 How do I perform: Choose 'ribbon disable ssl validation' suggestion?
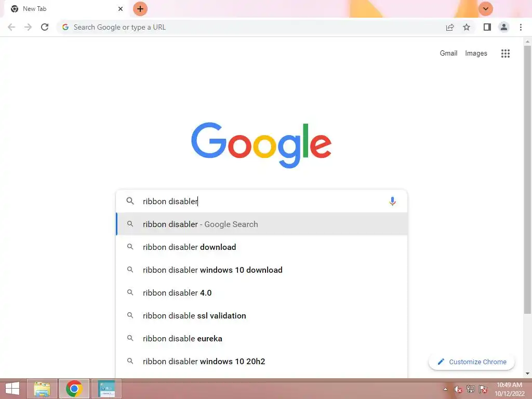[x=262, y=315]
